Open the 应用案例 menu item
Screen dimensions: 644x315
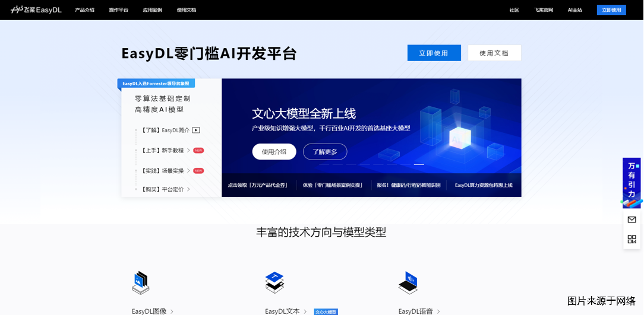(x=152, y=10)
